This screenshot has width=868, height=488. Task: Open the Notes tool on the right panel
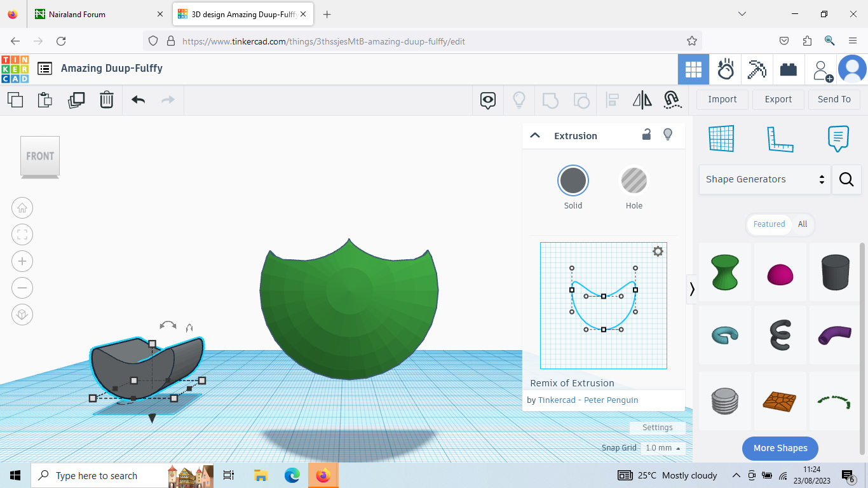(838, 137)
